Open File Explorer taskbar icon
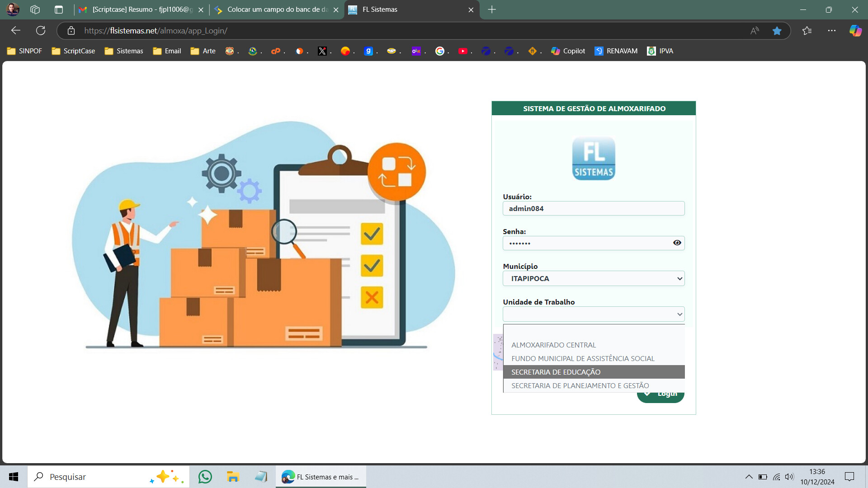868x488 pixels. pos(233,477)
